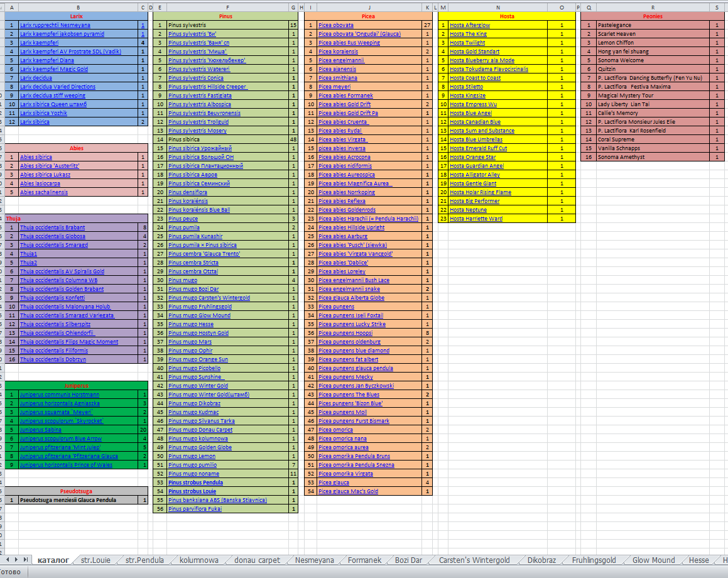This screenshot has width=728, height=578.
Task: Select the Pseudotsuga heading cell
Action: (x=76, y=491)
